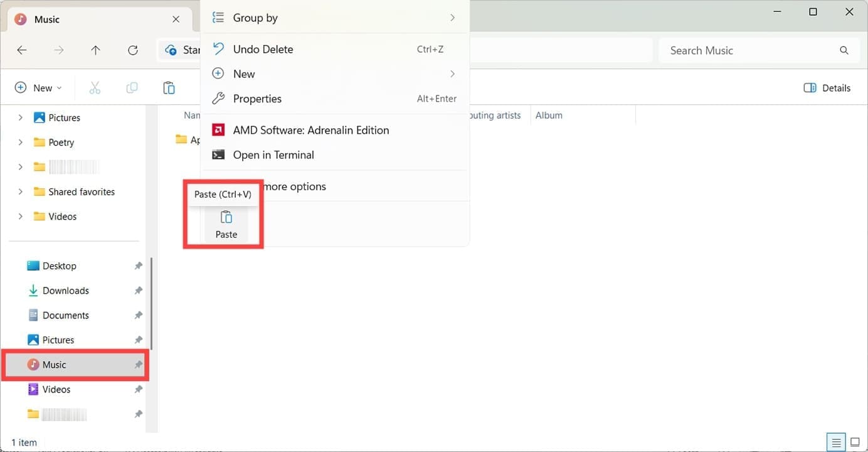Click the navigation pane scrollbar
The width and height of the screenshot is (868, 452).
(x=151, y=304)
